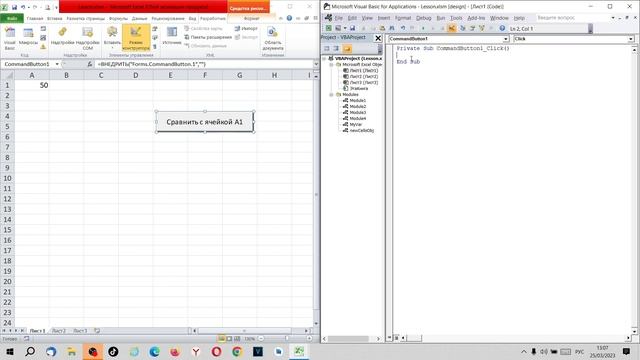Click the fx insert function icon
This screenshot has height=360, width=640.
click(x=89, y=64)
